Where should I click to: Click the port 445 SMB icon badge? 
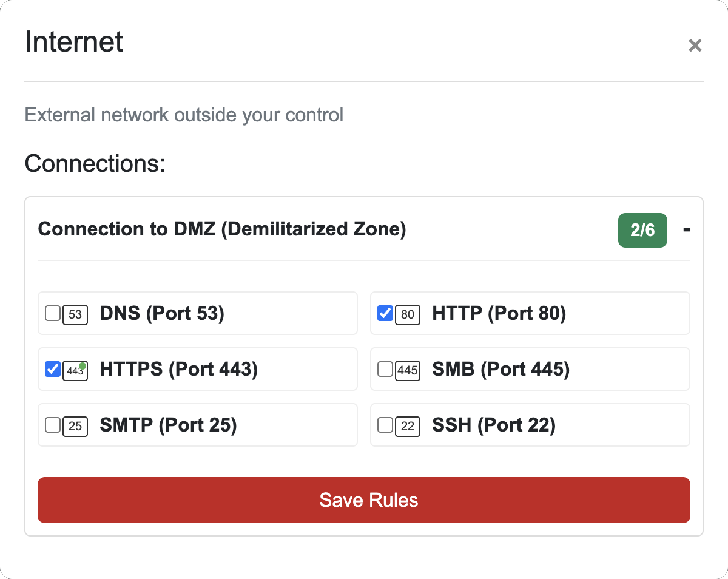pos(408,370)
